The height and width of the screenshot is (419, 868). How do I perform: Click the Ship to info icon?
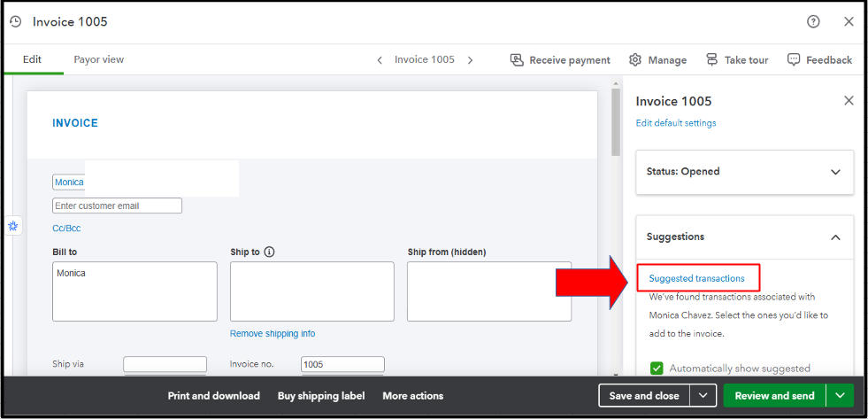tap(270, 252)
